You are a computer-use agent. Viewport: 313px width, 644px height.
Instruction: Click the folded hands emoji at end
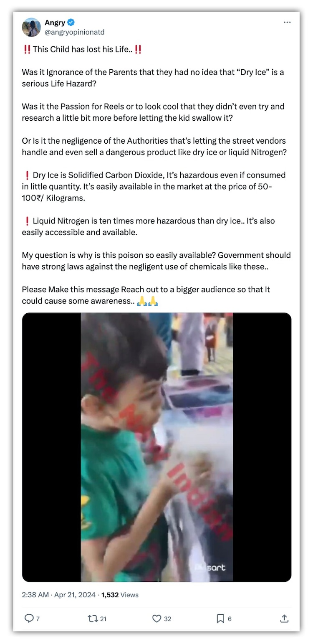pyautogui.click(x=148, y=301)
